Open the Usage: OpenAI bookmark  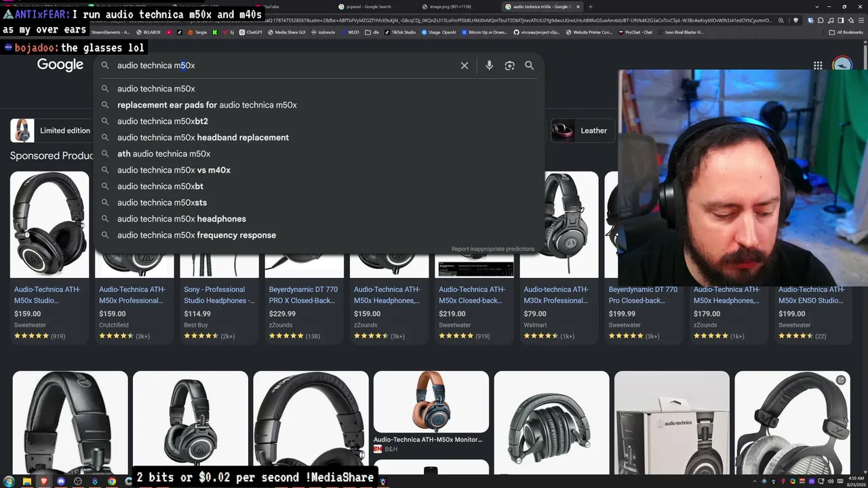coord(440,33)
